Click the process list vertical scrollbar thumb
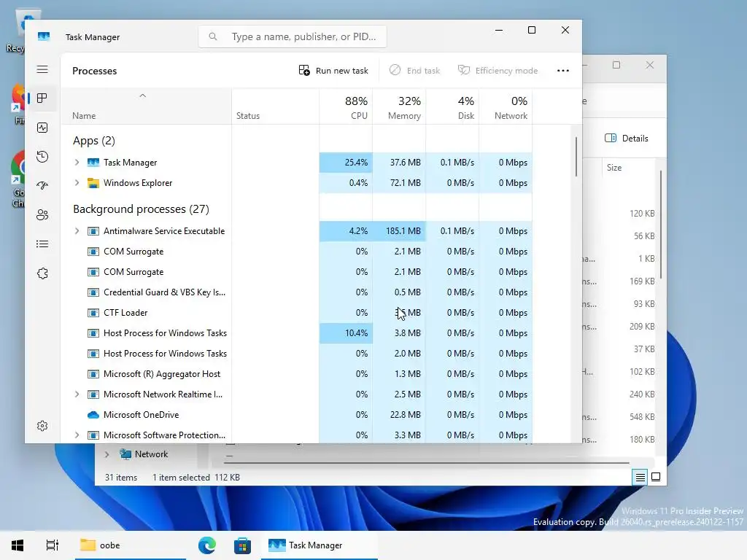Screen dimensions: 747x560 [x=576, y=157]
